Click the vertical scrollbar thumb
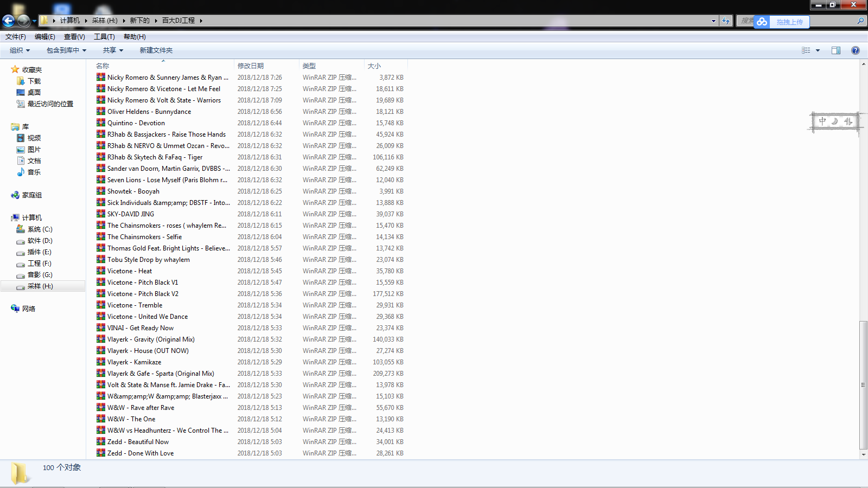This screenshot has width=868, height=488. click(863, 385)
